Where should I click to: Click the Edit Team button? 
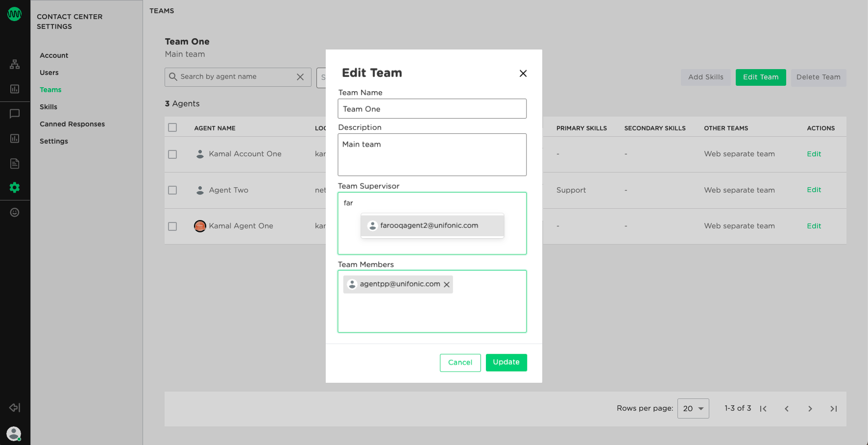coord(761,77)
